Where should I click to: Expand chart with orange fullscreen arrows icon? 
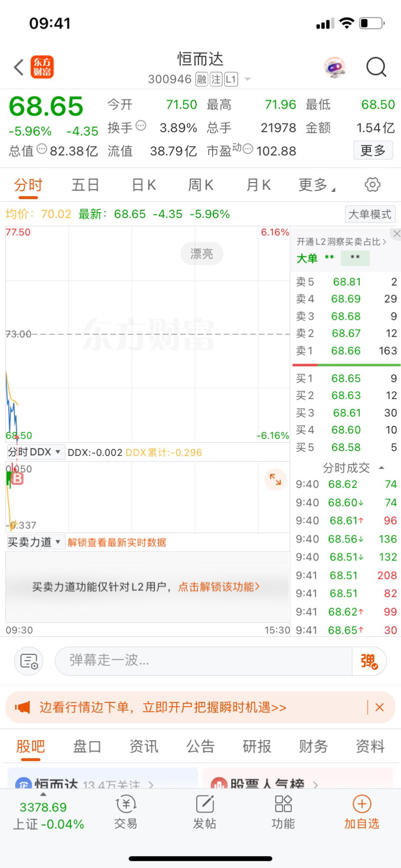[x=275, y=479]
